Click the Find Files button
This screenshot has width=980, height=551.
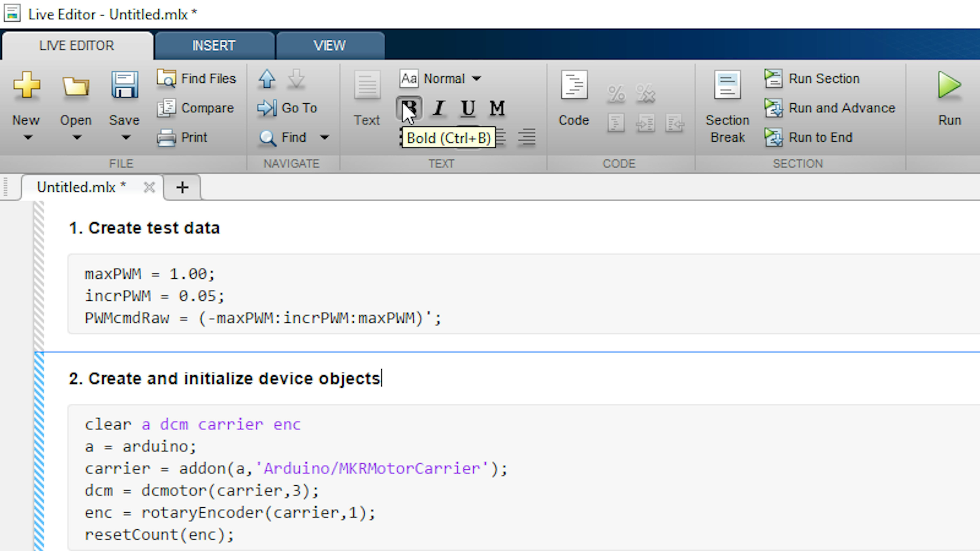pos(196,78)
